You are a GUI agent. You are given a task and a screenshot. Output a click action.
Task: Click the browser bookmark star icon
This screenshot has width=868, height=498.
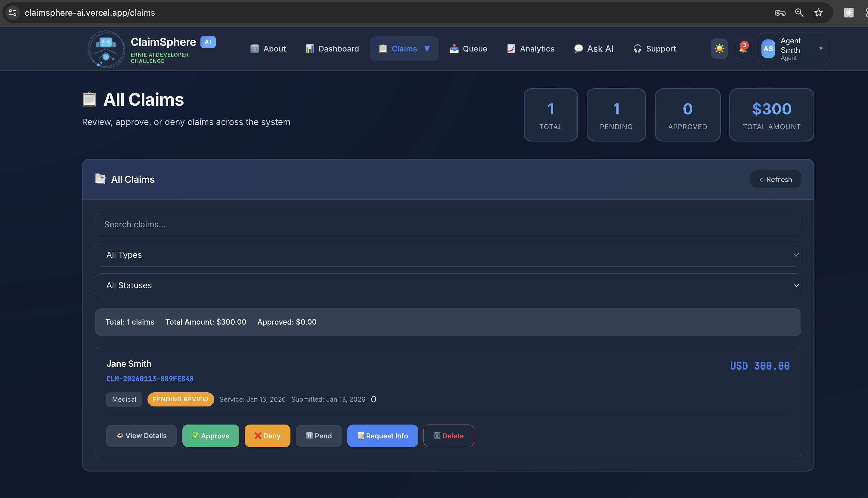point(818,13)
